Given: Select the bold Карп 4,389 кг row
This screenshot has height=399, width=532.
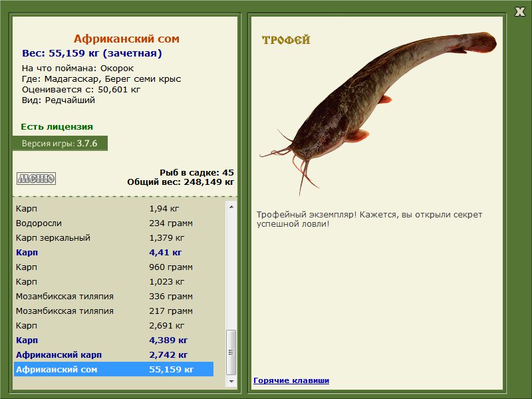Looking at the screenshot, I should click(114, 340).
